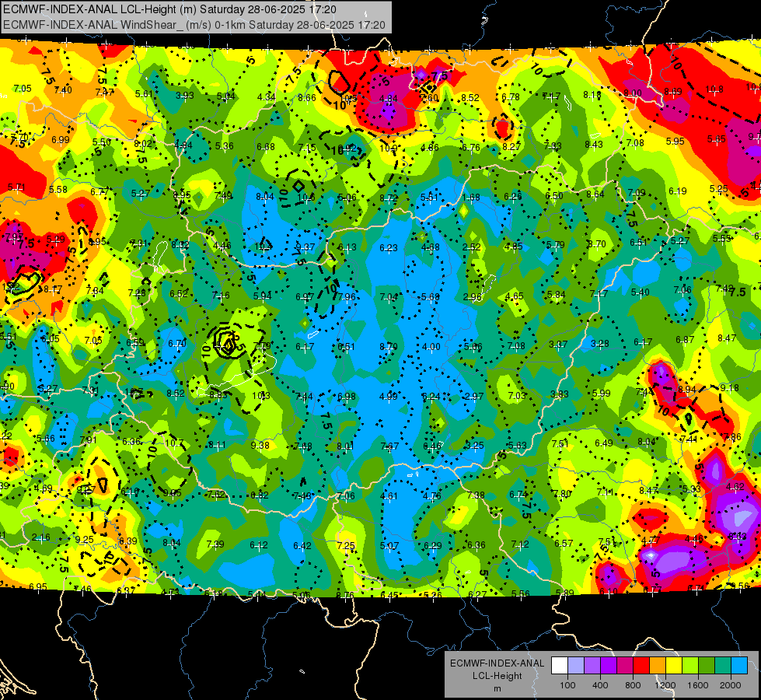Click the grid value 8.00
Image resolution: width=761 pixels, height=700 pixels.
(633, 93)
